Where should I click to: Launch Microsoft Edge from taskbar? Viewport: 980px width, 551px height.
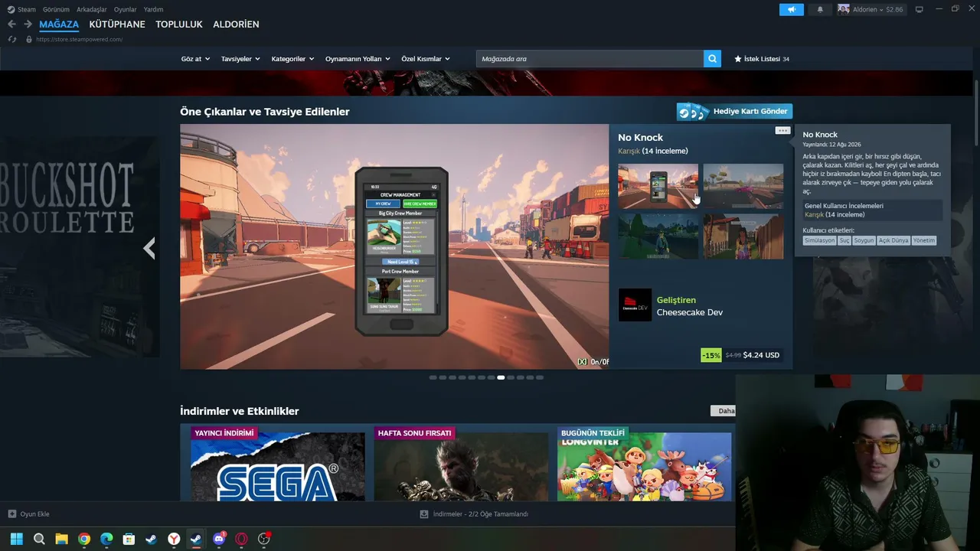click(x=106, y=539)
